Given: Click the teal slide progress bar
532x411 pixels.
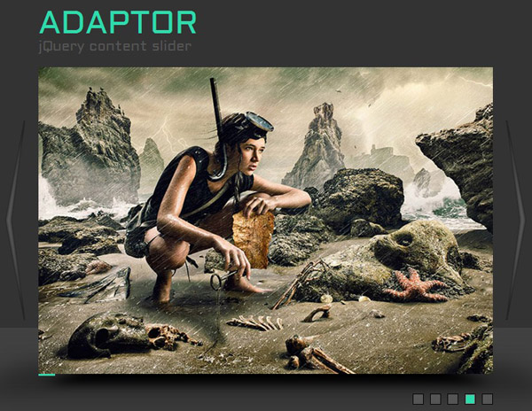Looking at the screenshot, I should (46, 374).
